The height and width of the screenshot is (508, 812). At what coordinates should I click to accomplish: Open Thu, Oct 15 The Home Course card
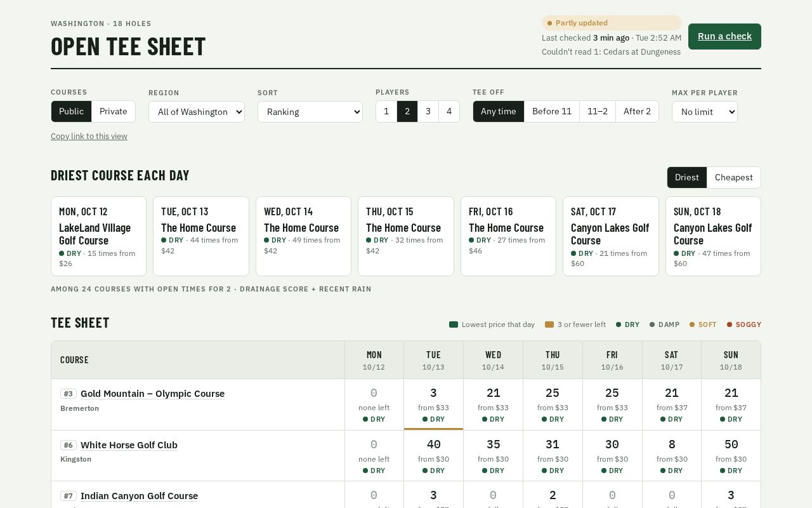tap(406, 236)
